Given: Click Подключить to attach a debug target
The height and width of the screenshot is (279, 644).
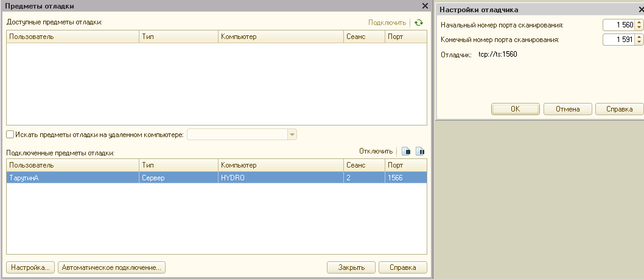Looking at the screenshot, I should tap(387, 23).
